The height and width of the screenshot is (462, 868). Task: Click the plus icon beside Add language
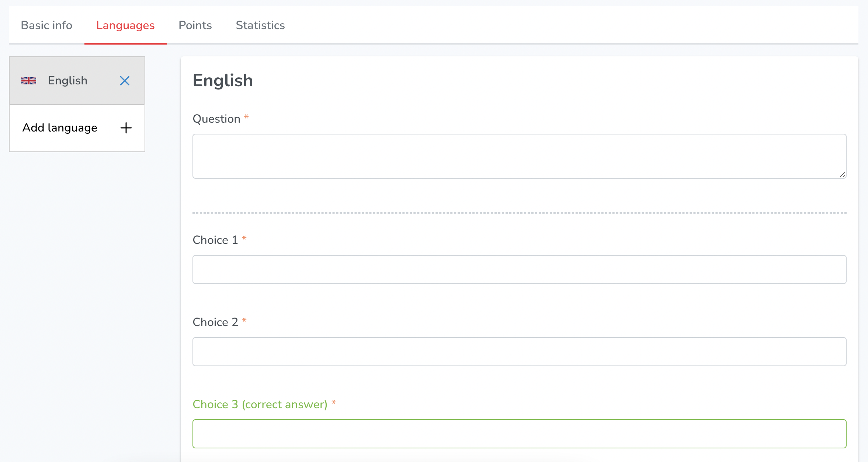126,128
